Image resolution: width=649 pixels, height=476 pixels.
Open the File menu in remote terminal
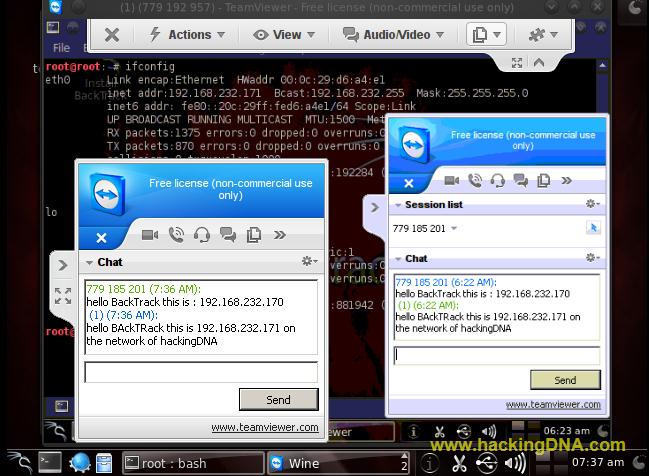(61, 48)
